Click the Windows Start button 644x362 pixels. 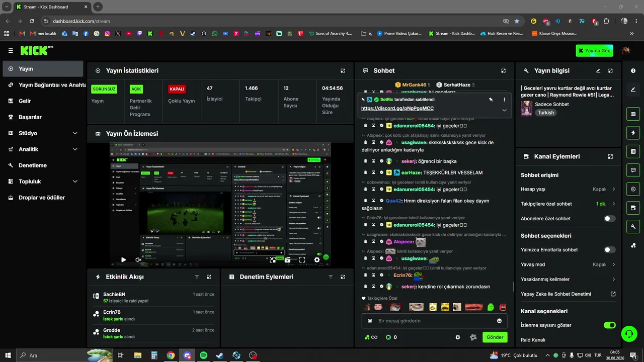[x=8, y=355]
